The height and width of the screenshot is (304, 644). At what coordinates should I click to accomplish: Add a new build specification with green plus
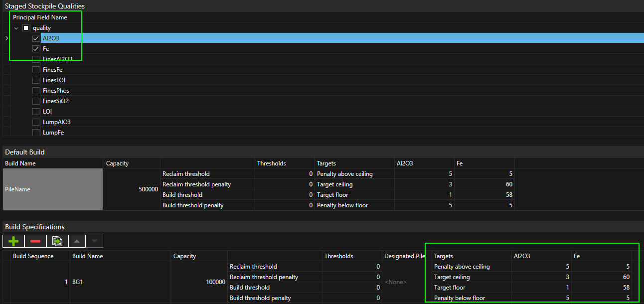[13, 241]
